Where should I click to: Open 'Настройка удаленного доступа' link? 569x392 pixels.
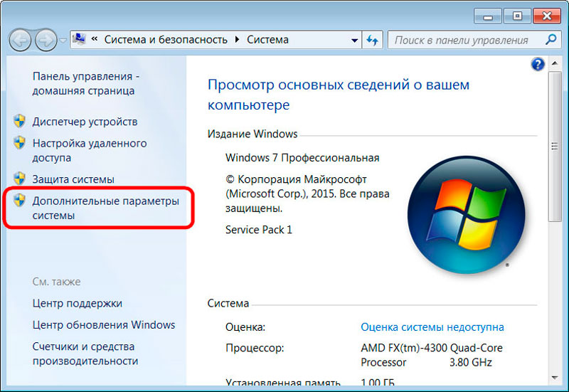tap(89, 150)
